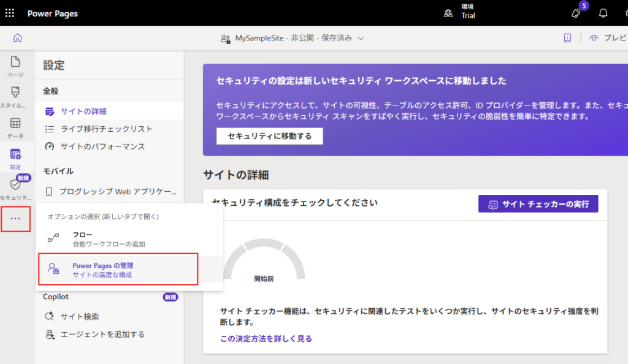Image resolution: width=628 pixels, height=364 pixels.
Task: Open the この決定方法を詳しく見る link
Action: tap(266, 338)
